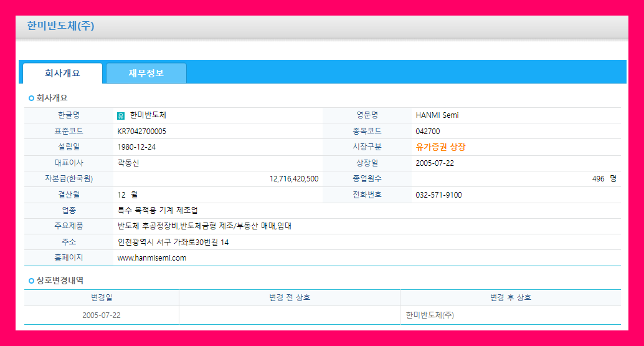Image resolution: width=644 pixels, height=346 pixels.
Task: Click the 상호변경내역 section heading
Action: click(x=60, y=281)
